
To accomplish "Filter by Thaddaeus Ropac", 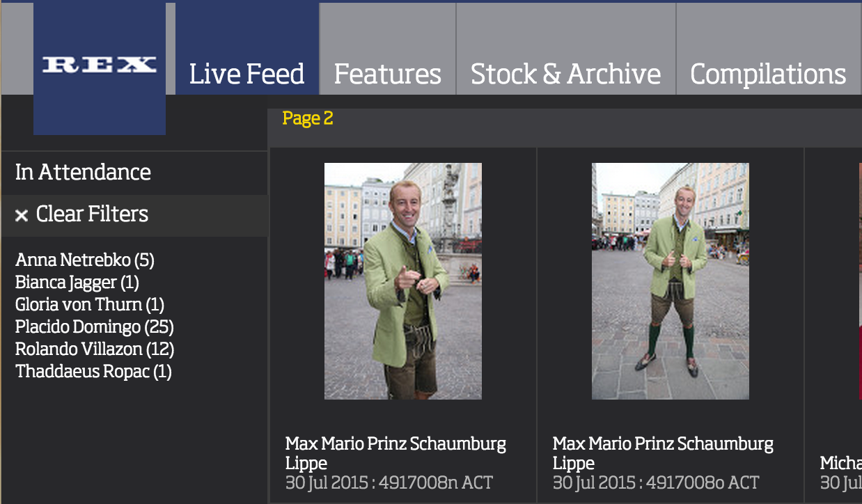I will [x=93, y=372].
